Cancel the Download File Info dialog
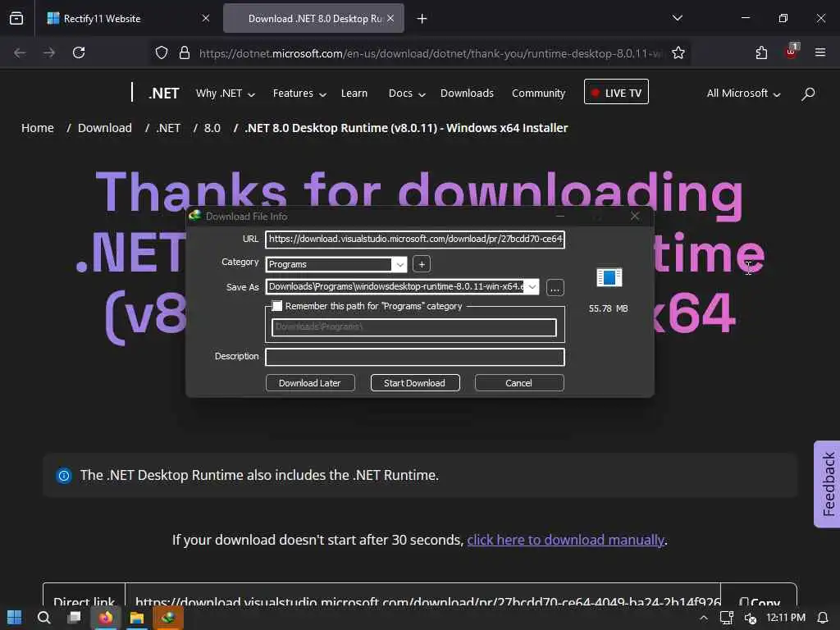This screenshot has width=840, height=630. 519,383
